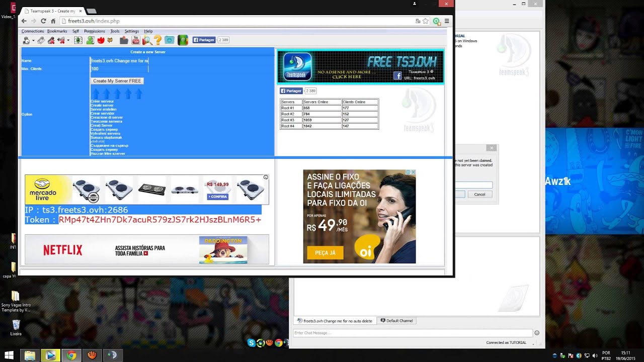Click the Enter Chat Message field

pyautogui.click(x=413, y=333)
